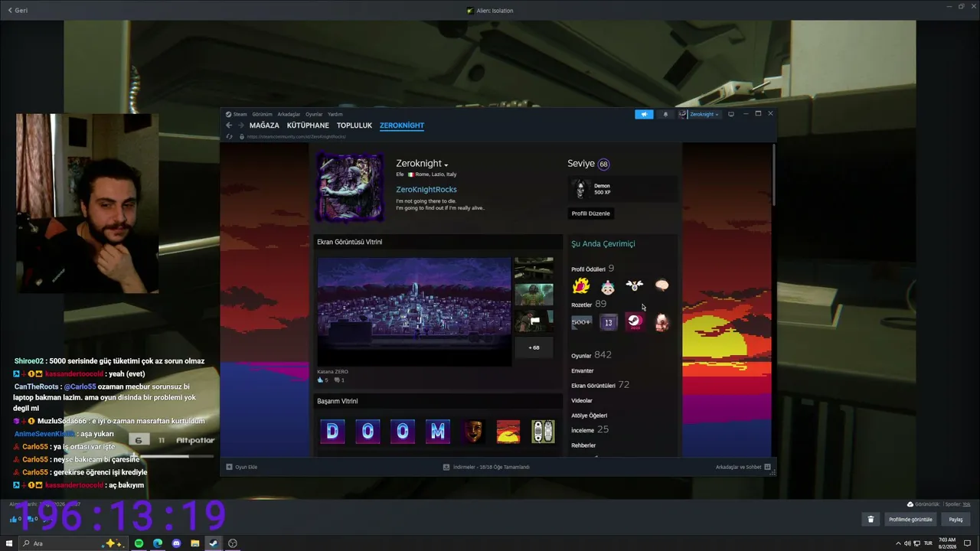Open the Seviye 68 level badge
The image size is (980, 551).
click(x=603, y=164)
